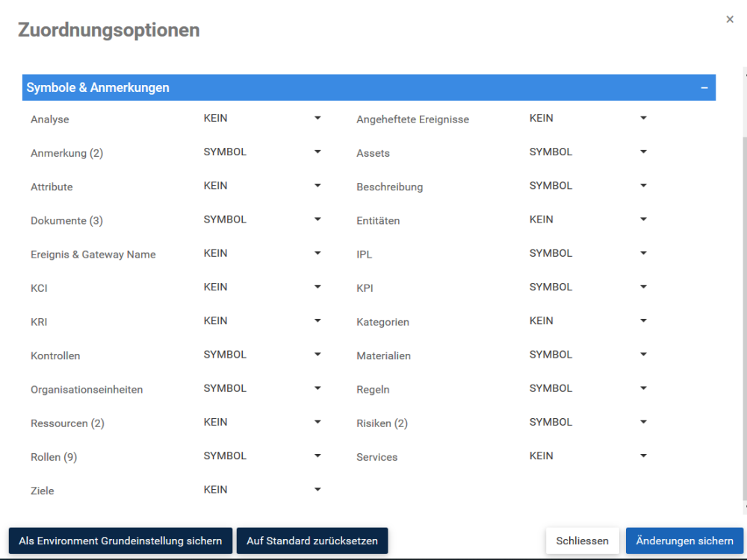Open the KRI dropdown

point(262,321)
